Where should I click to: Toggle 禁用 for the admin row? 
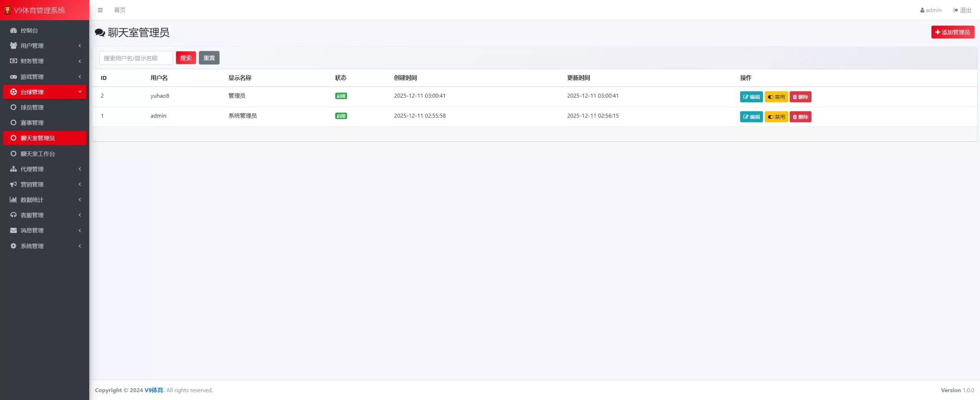pyautogui.click(x=776, y=117)
